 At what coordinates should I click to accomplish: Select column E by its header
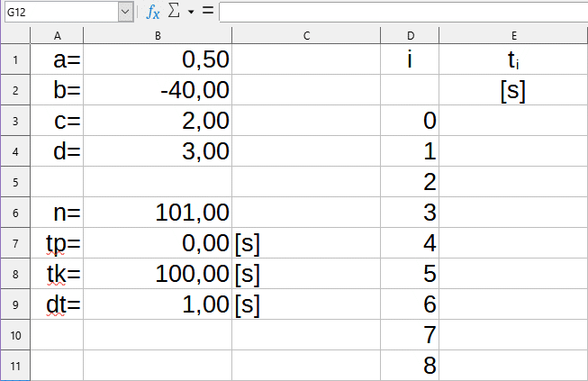512,35
